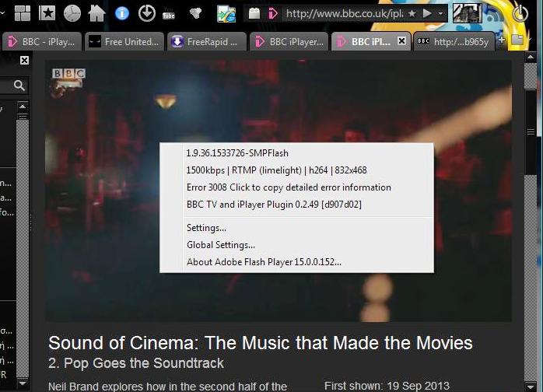Switch to the FreeRapid tab
This screenshot has height=392, width=543.
207,41
